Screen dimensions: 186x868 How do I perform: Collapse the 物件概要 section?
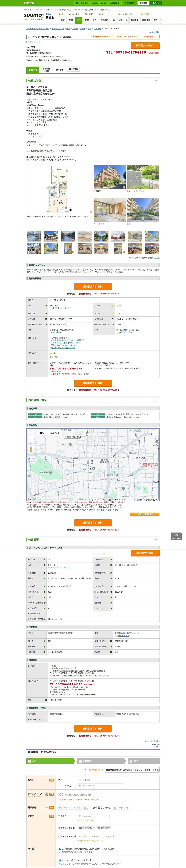pyautogui.click(x=156, y=539)
